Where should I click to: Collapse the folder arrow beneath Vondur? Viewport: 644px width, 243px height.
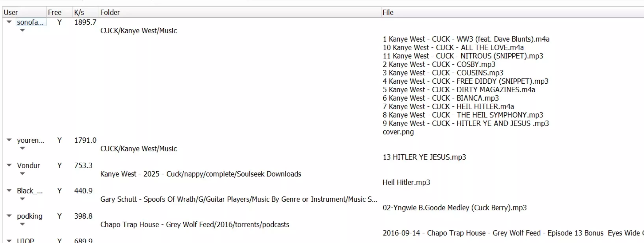click(22, 174)
